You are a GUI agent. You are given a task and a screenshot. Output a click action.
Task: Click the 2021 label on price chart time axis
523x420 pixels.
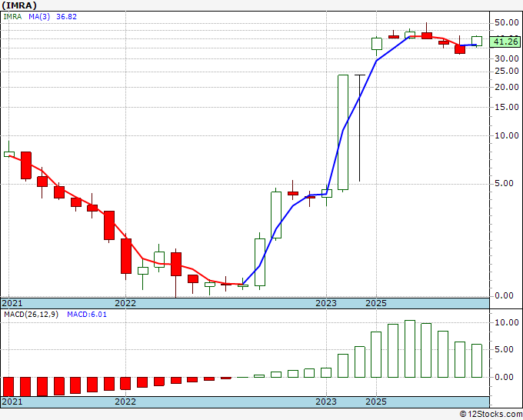tap(12, 303)
